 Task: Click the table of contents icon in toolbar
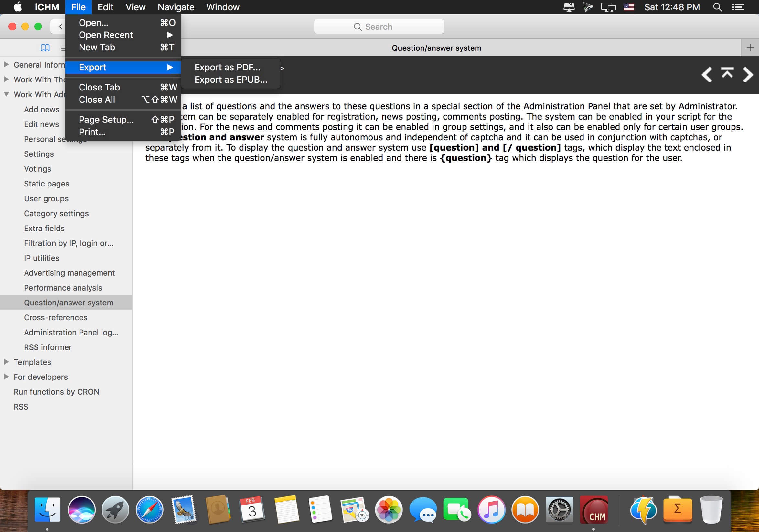coord(45,48)
